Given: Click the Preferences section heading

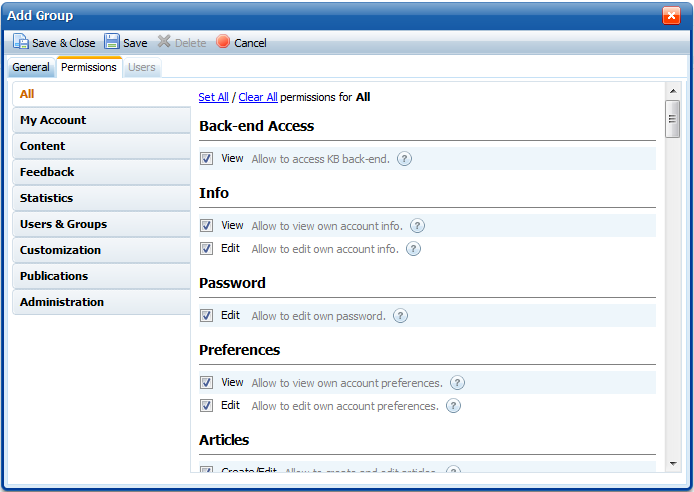Looking at the screenshot, I should tap(239, 350).
